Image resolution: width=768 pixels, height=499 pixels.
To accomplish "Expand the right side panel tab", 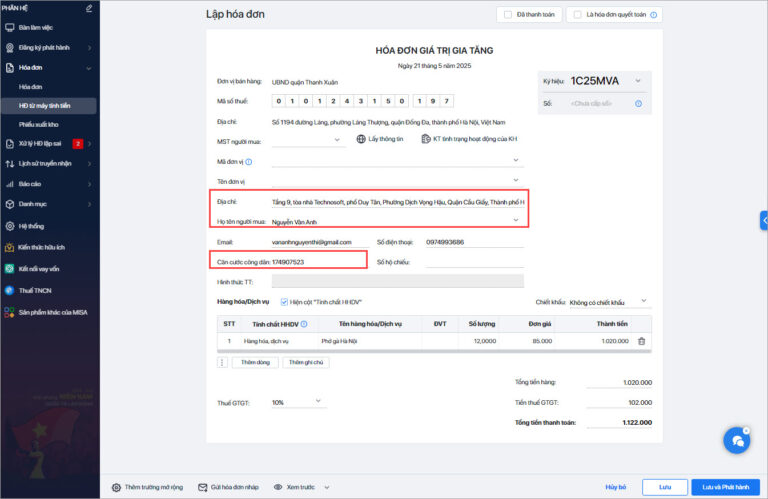I will [764, 220].
